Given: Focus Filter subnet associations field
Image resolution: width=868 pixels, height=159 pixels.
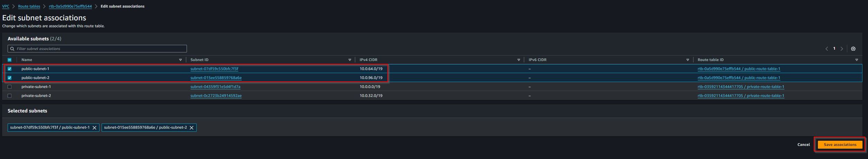Looking at the screenshot, I should [97, 49].
